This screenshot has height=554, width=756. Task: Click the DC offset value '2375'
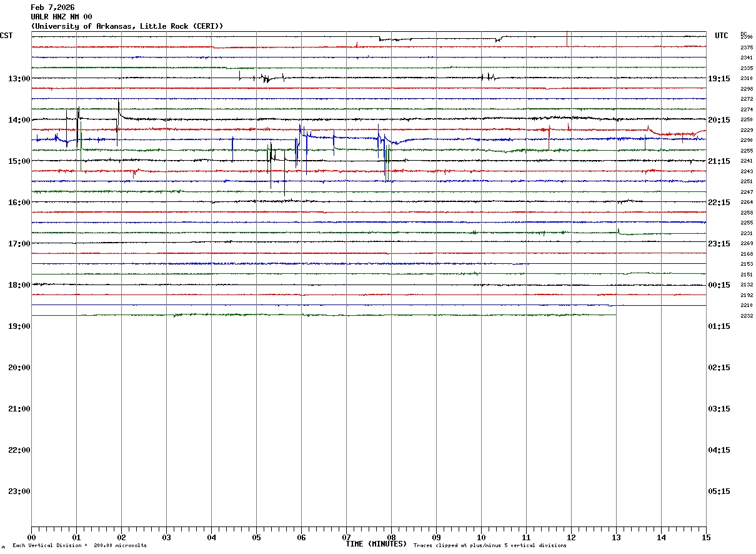coord(746,48)
